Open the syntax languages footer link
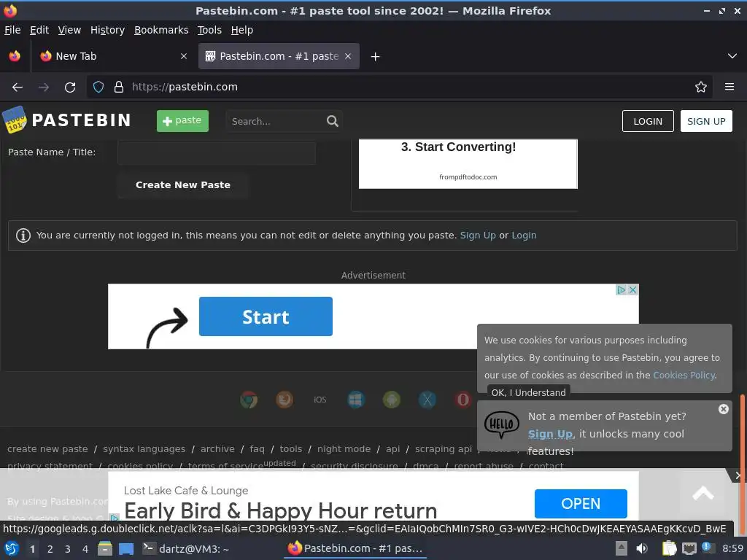 pos(144,449)
